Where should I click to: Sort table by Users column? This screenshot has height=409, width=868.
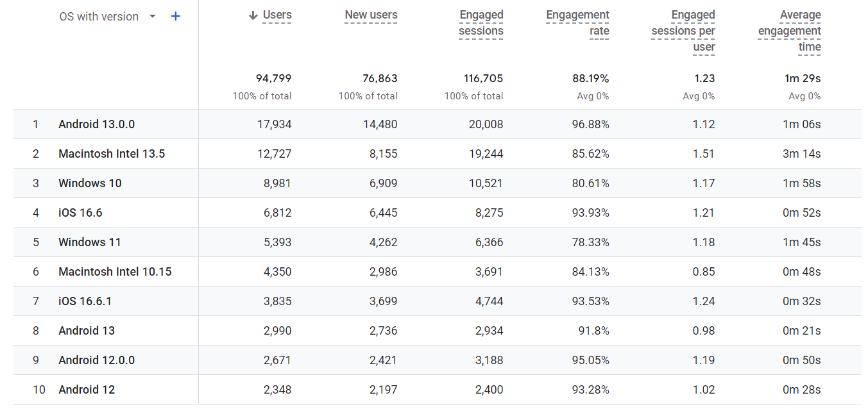click(x=277, y=15)
